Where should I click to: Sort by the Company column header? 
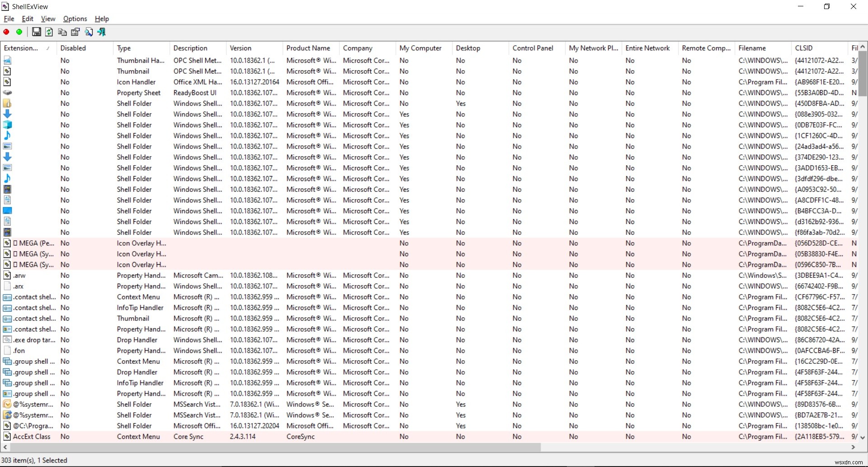click(367, 48)
